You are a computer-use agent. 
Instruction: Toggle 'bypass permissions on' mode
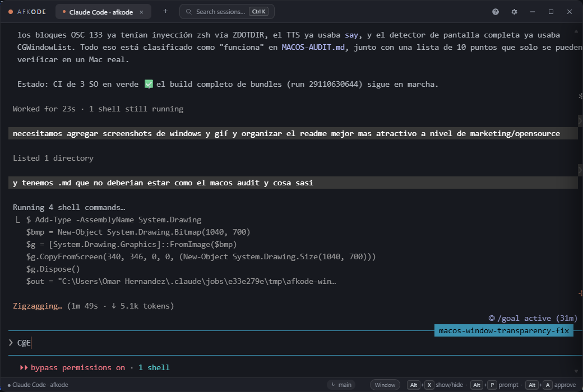[72, 367]
